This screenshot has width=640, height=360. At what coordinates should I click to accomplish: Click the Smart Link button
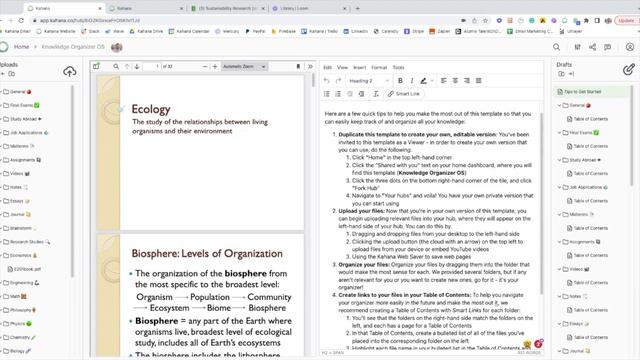coord(404,94)
